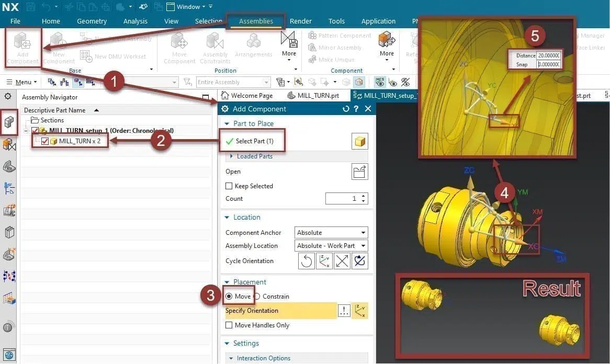Viewport: 610px width, 364px height.
Task: Collapse the Interaction Options subsection
Action: click(231, 358)
